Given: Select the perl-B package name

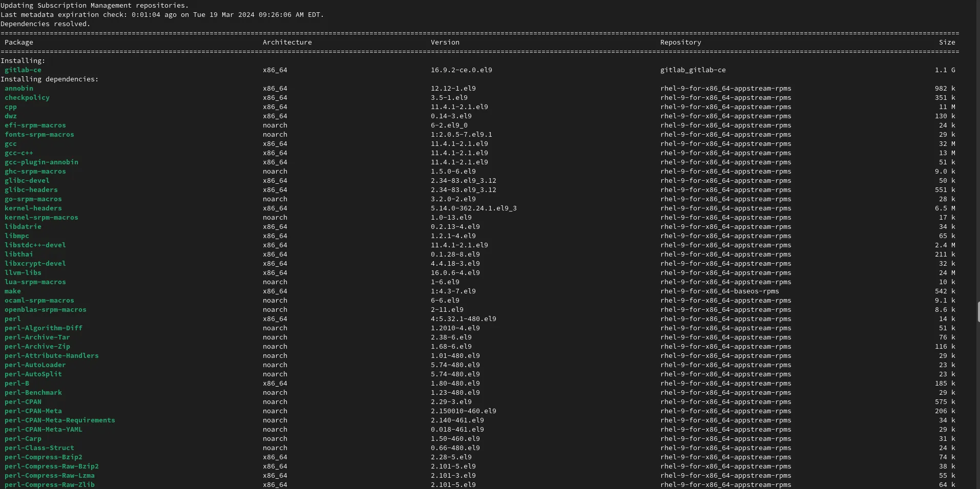Looking at the screenshot, I should click(17, 384).
